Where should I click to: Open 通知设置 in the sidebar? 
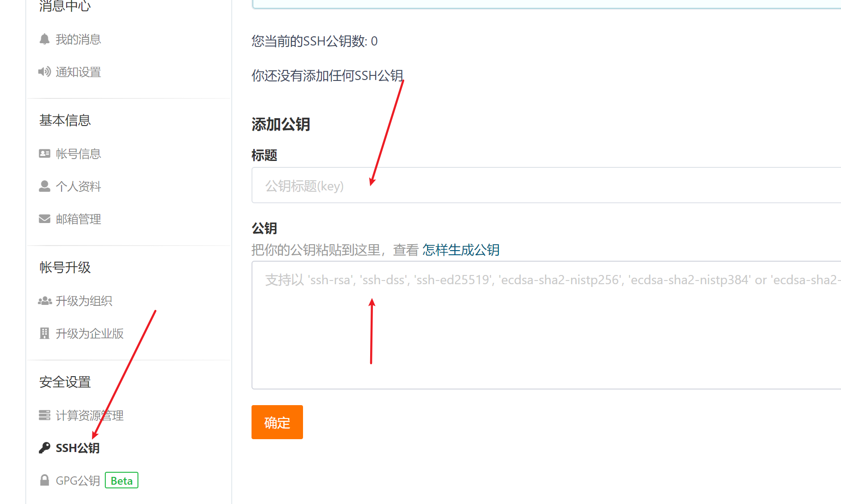tap(78, 72)
